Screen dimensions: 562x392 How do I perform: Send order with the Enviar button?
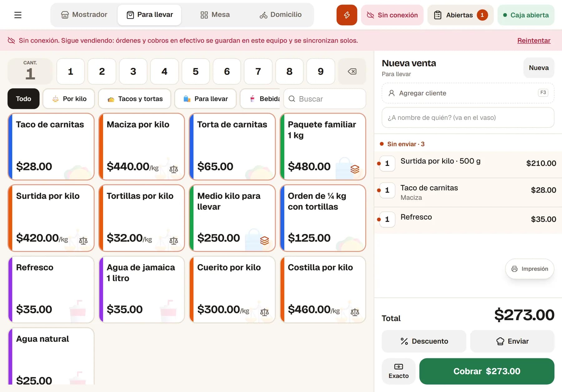pos(512,341)
